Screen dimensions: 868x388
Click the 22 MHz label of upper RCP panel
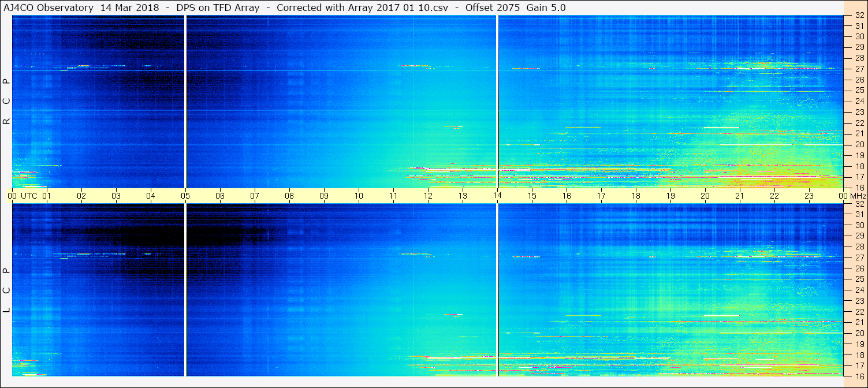click(x=859, y=122)
